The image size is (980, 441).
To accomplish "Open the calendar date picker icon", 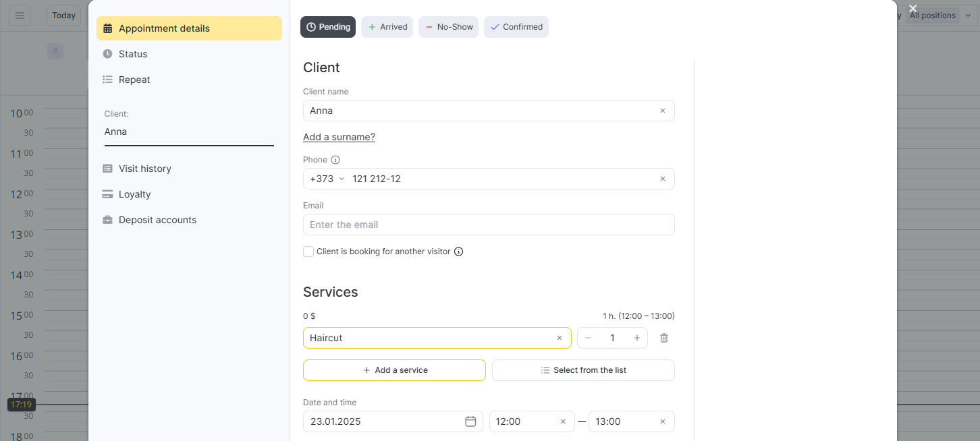I will [470, 421].
